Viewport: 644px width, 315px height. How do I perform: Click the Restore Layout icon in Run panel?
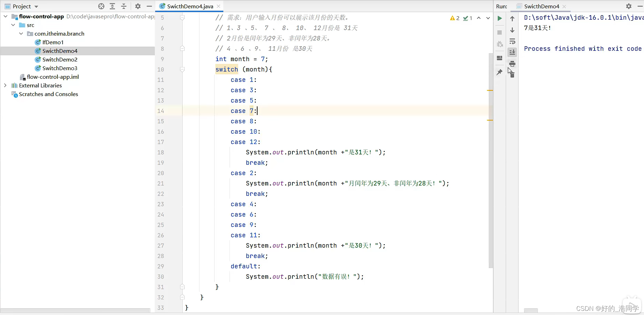click(500, 58)
